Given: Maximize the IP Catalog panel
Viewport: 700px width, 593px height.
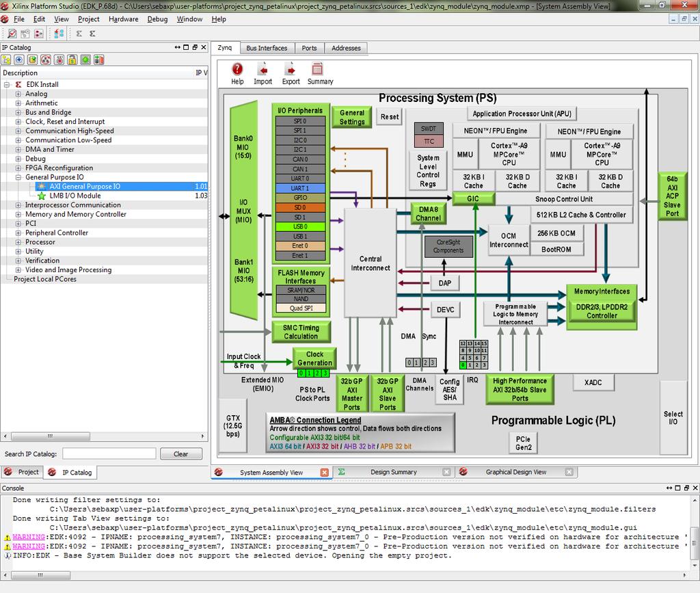Looking at the screenshot, I should (186, 47).
